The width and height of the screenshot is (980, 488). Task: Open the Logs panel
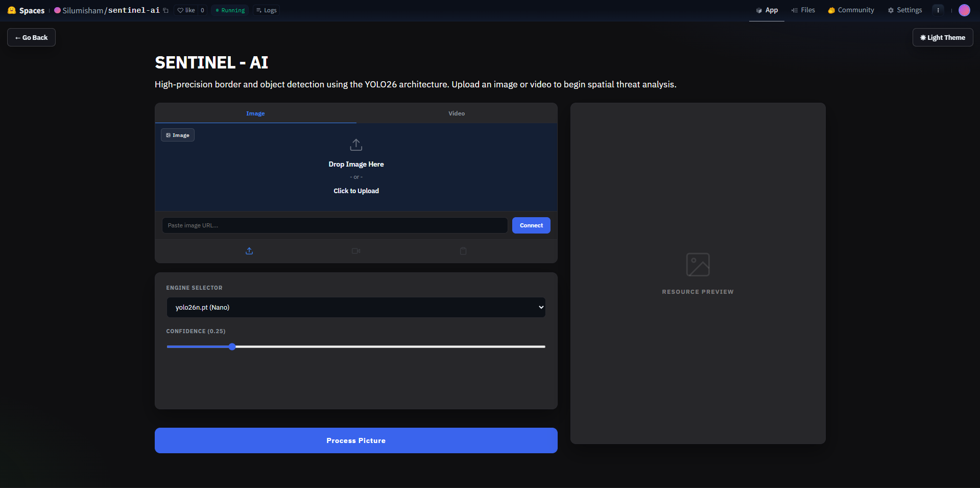pyautogui.click(x=266, y=10)
